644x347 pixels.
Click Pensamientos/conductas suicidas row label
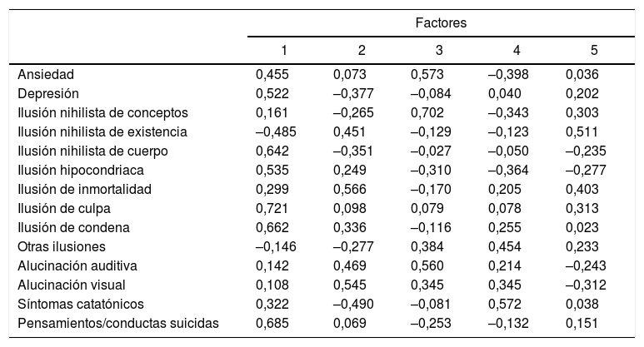(118, 323)
